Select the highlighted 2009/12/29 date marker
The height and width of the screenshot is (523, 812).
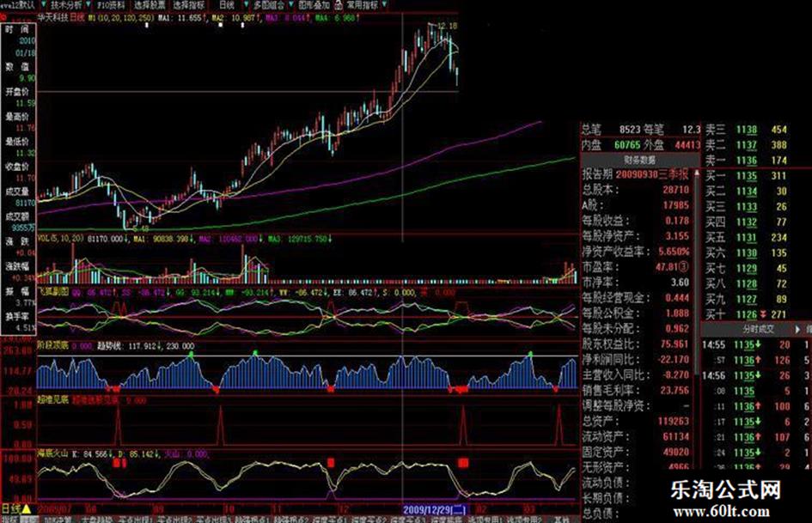point(436,509)
